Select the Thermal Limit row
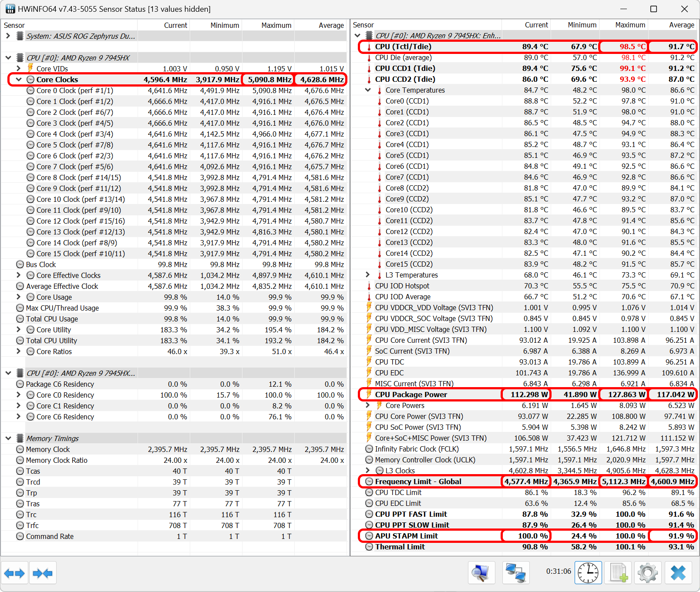This screenshot has width=700, height=592. pyautogui.click(x=524, y=547)
